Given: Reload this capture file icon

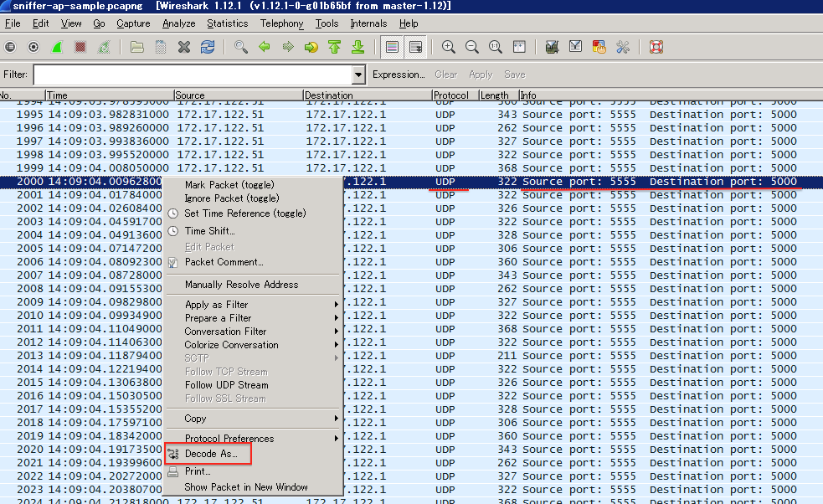Looking at the screenshot, I should coord(208,47).
